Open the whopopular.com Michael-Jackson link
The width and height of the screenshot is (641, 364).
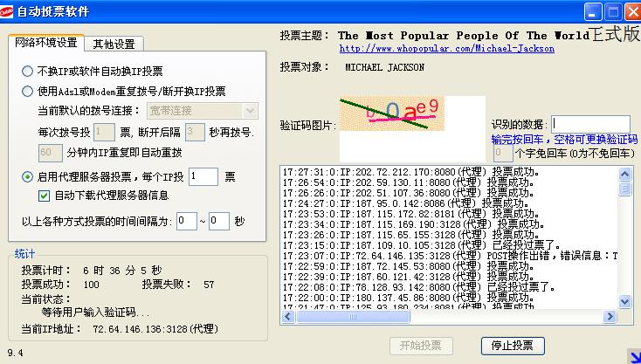click(x=446, y=49)
